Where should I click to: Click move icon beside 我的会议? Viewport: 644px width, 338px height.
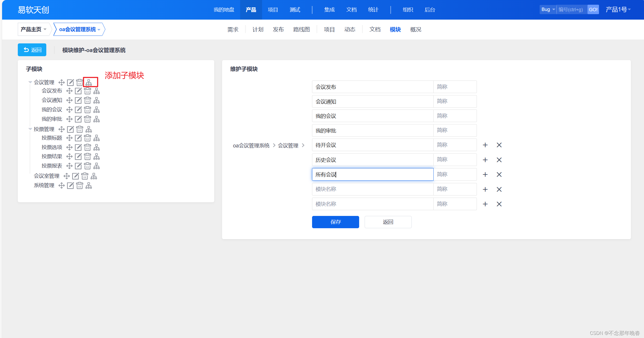(69, 110)
